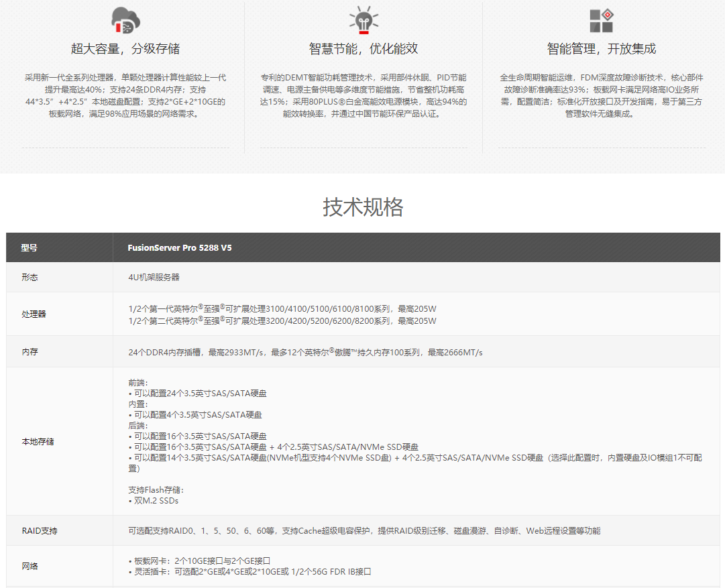Click the "内置:" storage subheading
The image size is (725, 588).
[x=137, y=404]
